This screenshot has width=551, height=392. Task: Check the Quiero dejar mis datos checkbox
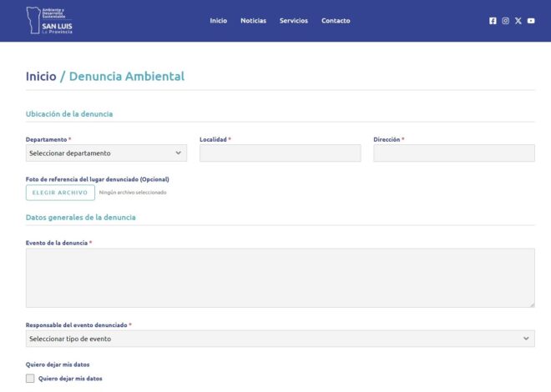coord(30,379)
